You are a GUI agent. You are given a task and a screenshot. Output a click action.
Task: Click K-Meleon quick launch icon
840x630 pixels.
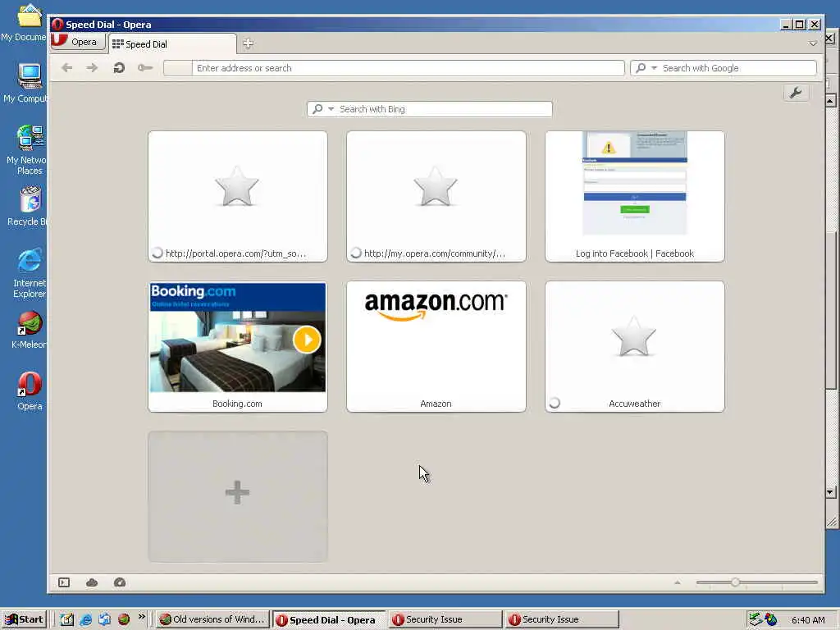click(124, 619)
